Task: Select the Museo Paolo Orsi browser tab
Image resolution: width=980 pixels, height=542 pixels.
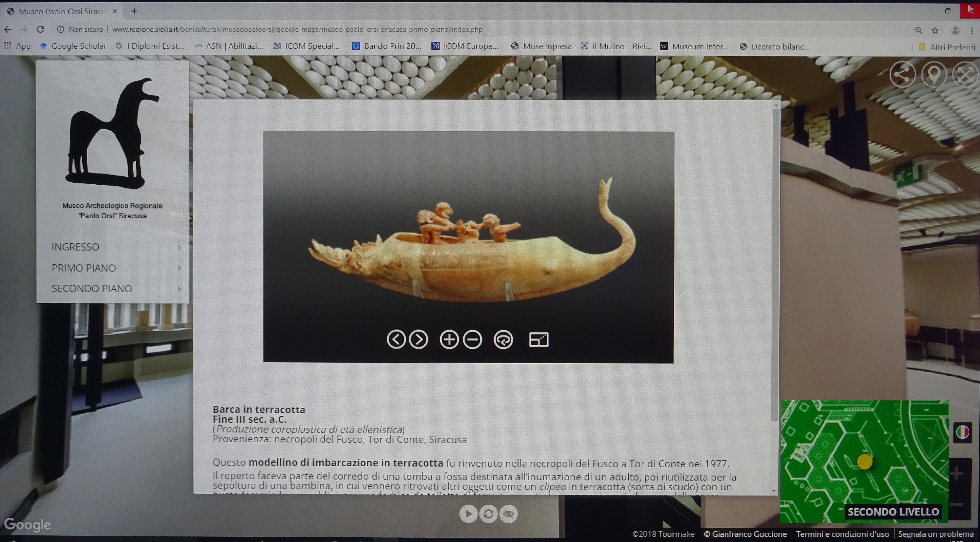Action: coord(62,11)
